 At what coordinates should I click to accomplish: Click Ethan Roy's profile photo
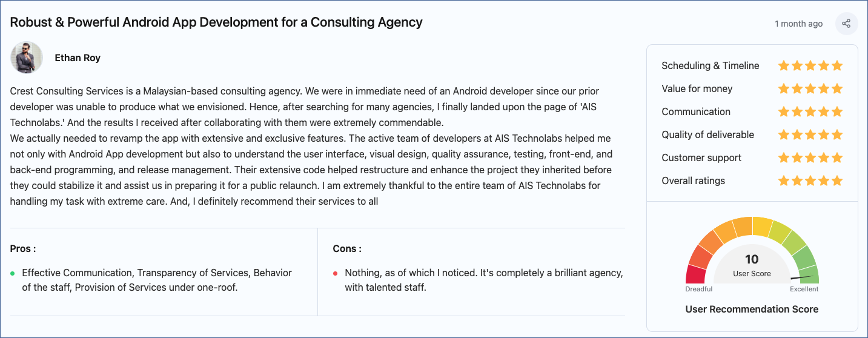click(x=27, y=58)
